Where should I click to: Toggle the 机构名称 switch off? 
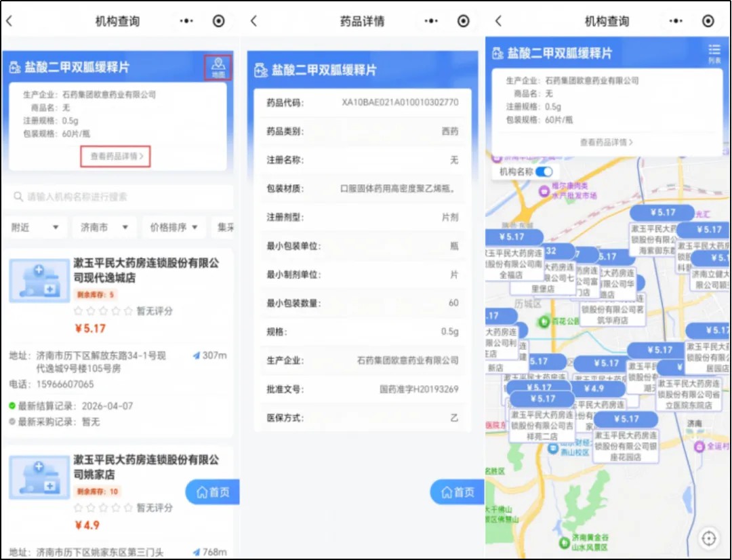coord(544,172)
